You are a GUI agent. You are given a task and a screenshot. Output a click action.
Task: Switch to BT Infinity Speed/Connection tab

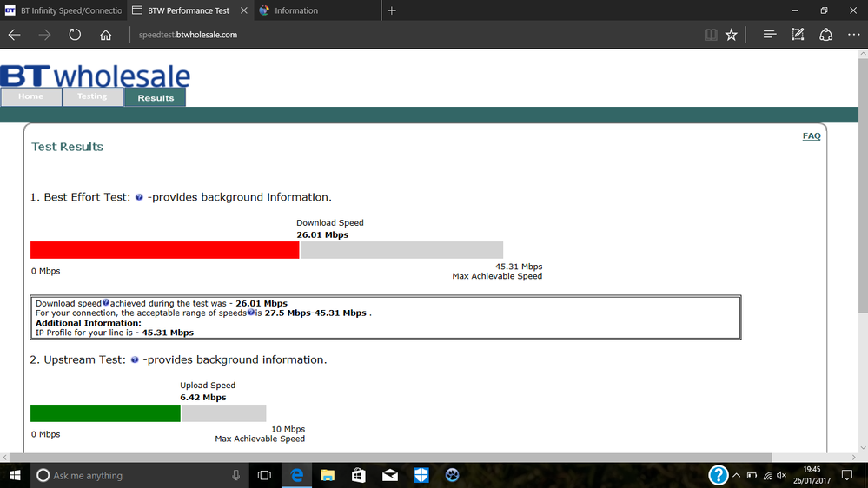click(63, 10)
